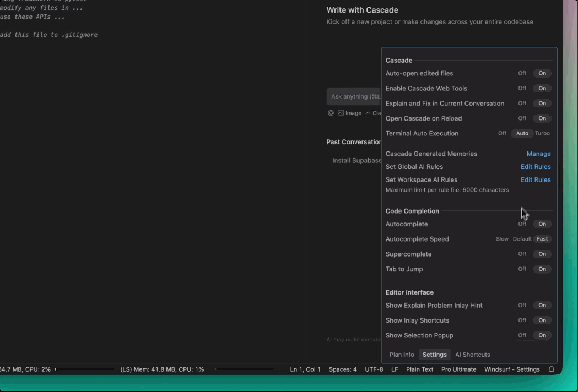Turn Tab to Jump Off

(522, 269)
